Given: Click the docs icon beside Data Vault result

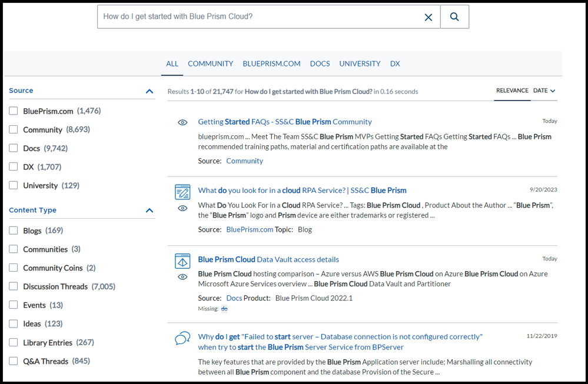Looking at the screenshot, I should pyautogui.click(x=182, y=261).
